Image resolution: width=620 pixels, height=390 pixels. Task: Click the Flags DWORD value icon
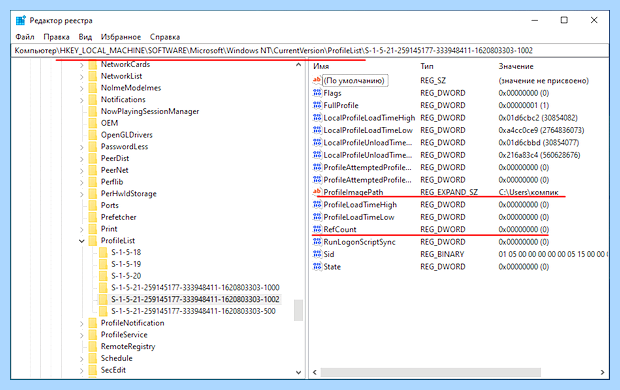pyautogui.click(x=317, y=93)
